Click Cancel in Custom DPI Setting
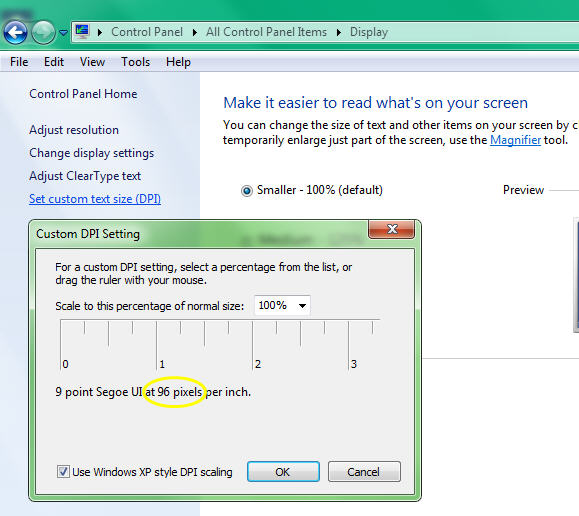Screen dimensions: 579x516 tap(364, 472)
